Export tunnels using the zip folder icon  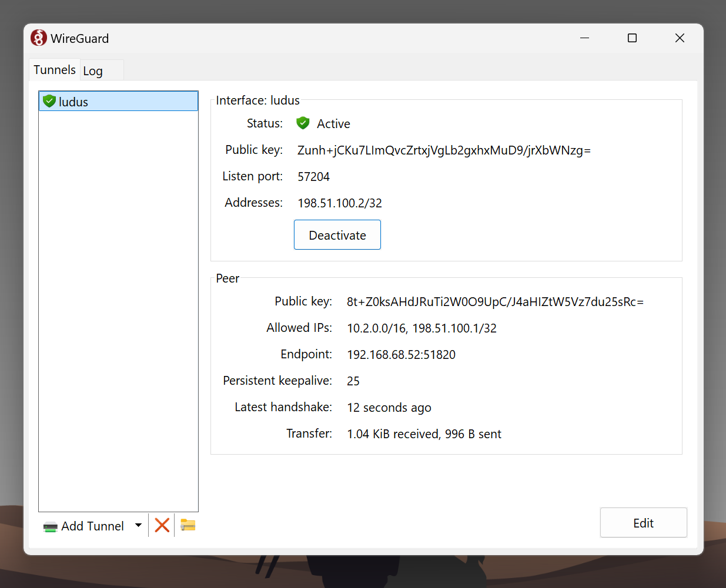(x=188, y=525)
